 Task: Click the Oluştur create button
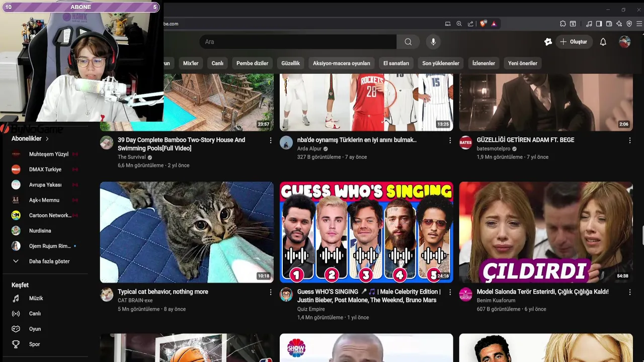(x=574, y=42)
